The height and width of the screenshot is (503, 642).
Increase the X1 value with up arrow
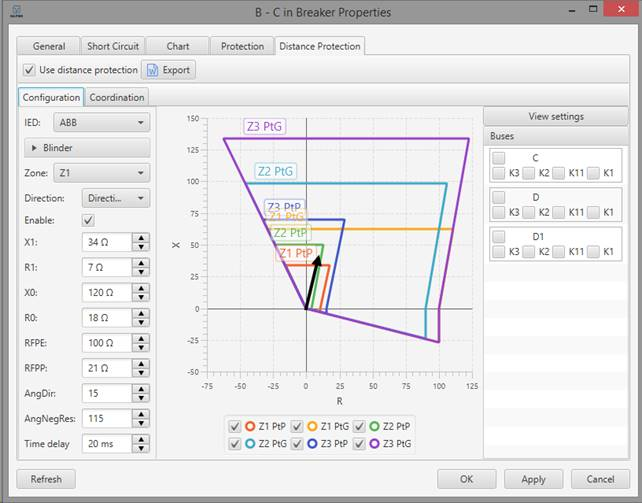point(141,238)
